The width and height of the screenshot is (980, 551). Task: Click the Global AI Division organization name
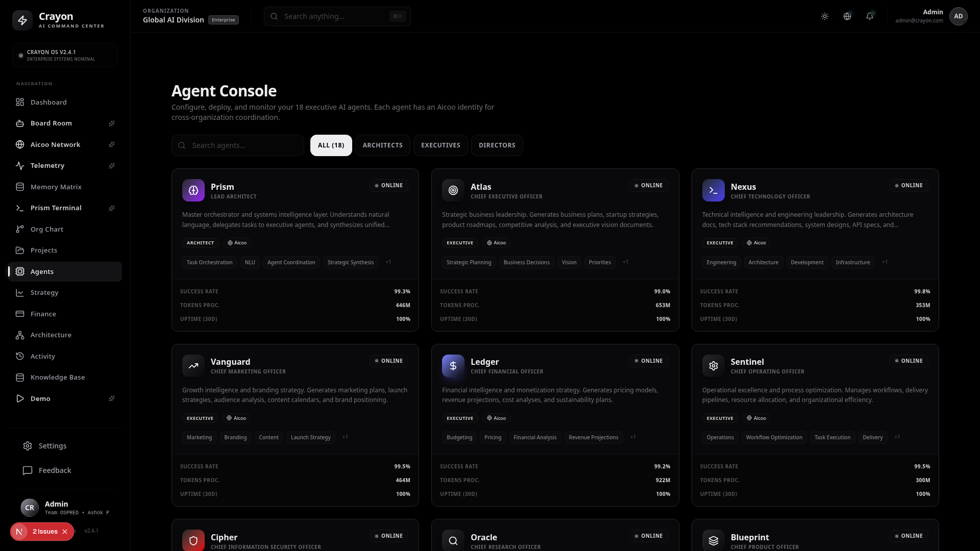click(174, 20)
